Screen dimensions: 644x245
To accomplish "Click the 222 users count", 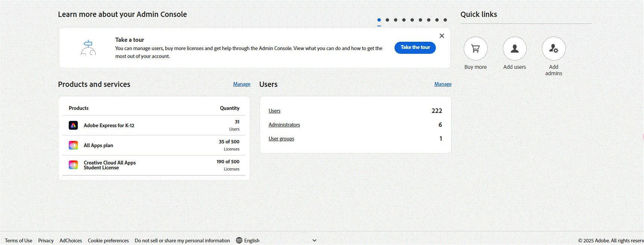I will [437, 111].
